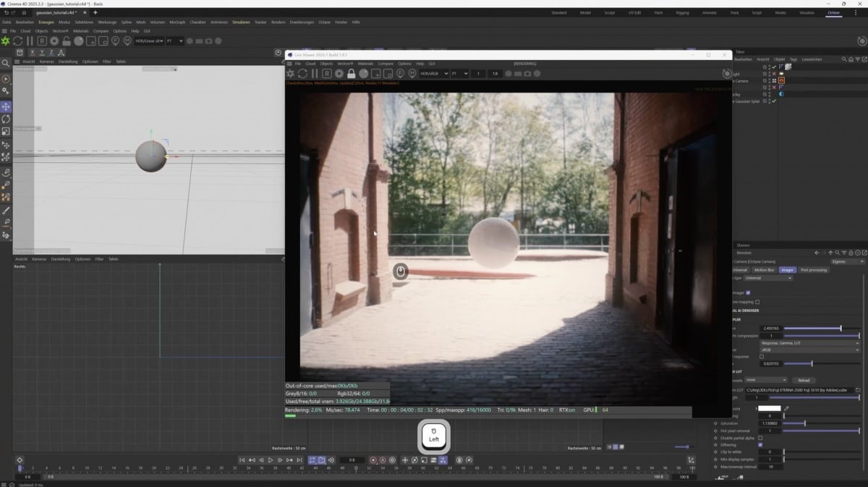Screen dimensions: 868x487
Task: Open Octane settings gear in Live Viewer window
Action: (x=339, y=74)
